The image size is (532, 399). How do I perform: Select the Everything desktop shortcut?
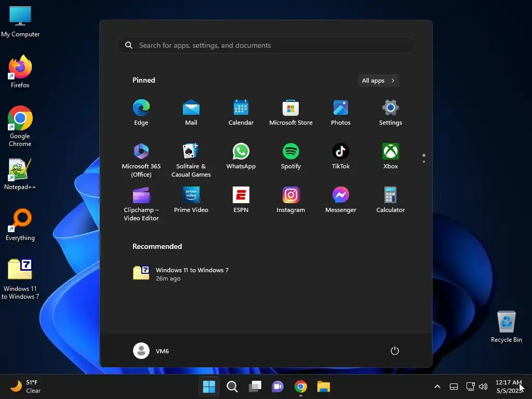tap(20, 224)
